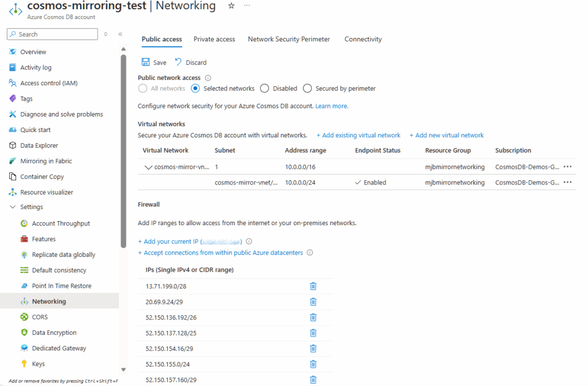Viewport: 588px width, 386px height.
Task: Collapse the cosmos-mirror-vnet virtual network row
Action: pos(149,167)
